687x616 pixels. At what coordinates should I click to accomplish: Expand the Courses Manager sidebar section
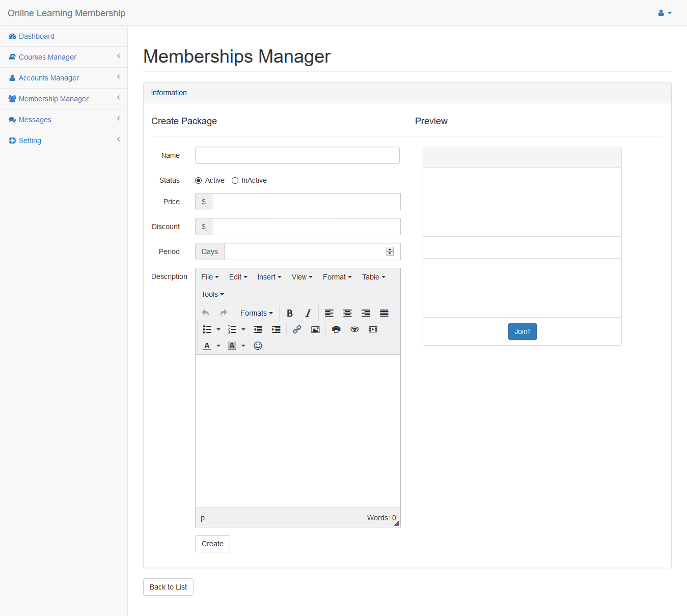coord(47,57)
